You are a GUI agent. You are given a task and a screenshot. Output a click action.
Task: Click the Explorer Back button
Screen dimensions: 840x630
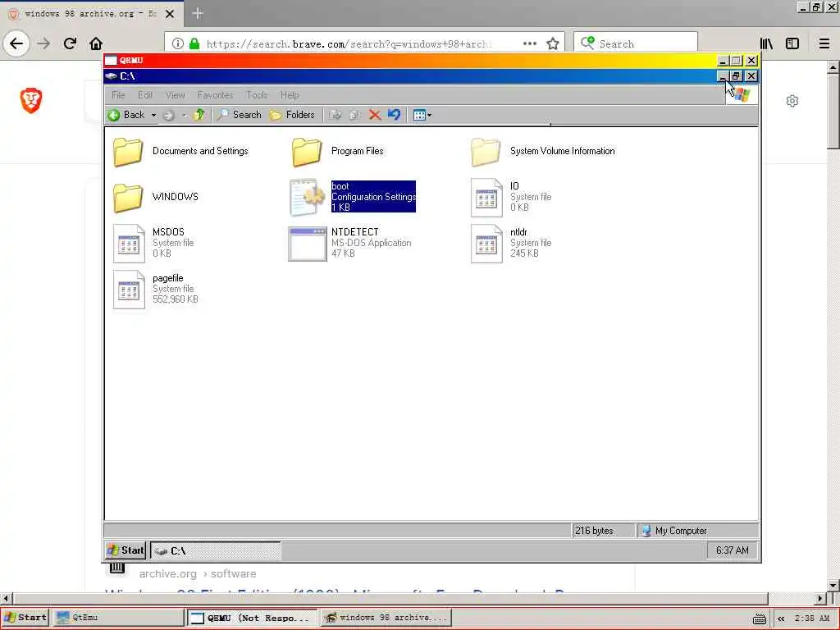(x=126, y=115)
